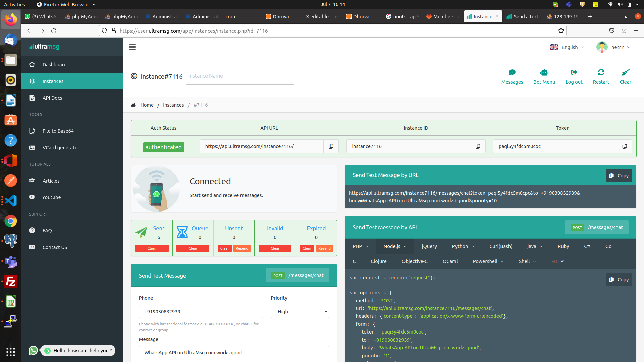Click the Log out icon
The image size is (644, 362).
[x=574, y=72]
